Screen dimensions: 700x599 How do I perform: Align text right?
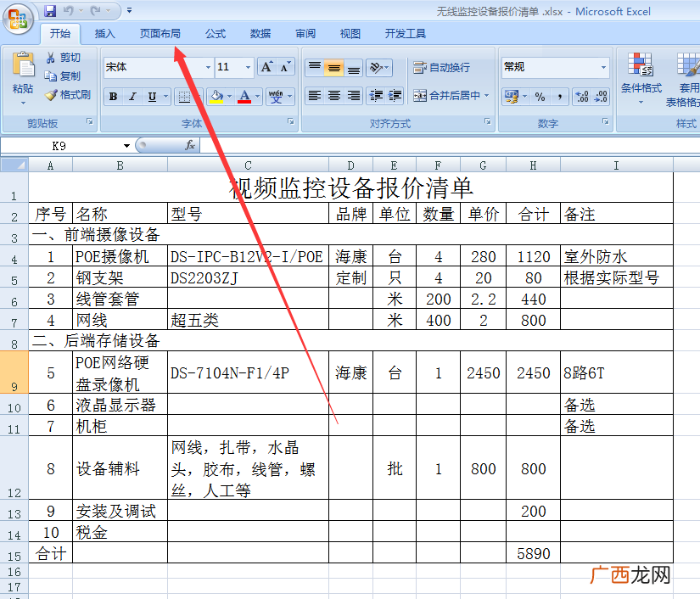[354, 96]
